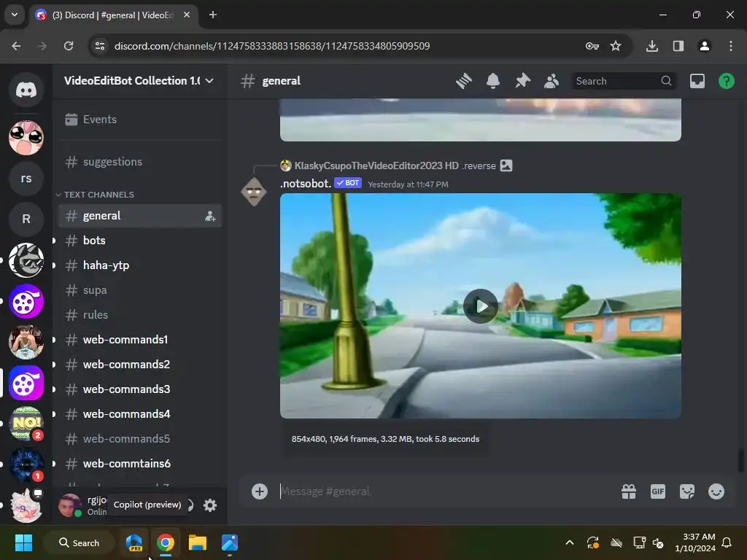Image resolution: width=747 pixels, height=560 pixels.
Task: Select the 'rs' server icon
Action: (26, 179)
